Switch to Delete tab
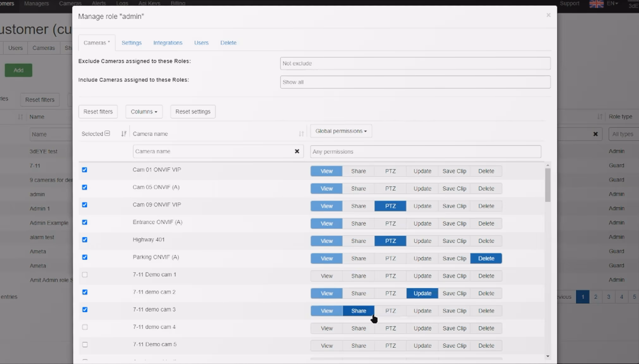639x364 pixels. (228, 43)
